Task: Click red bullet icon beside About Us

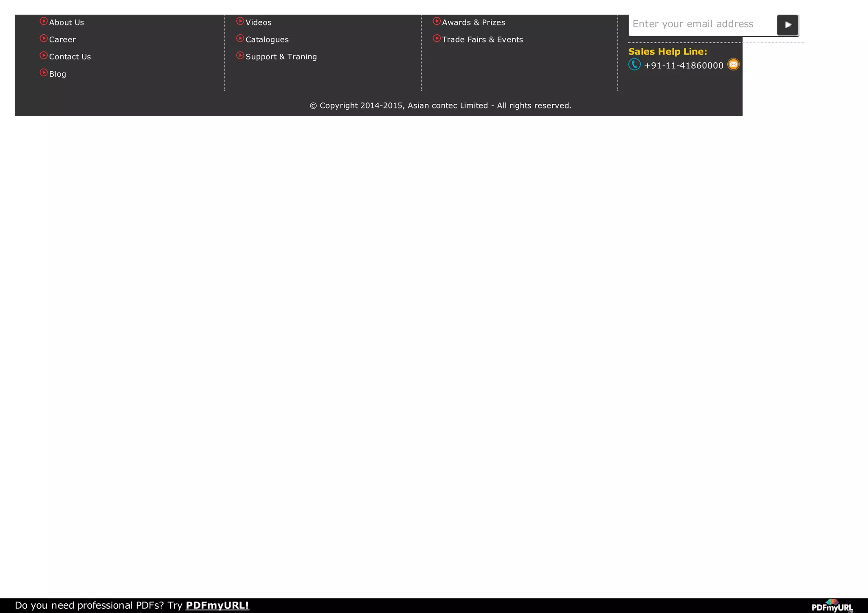Action: (x=43, y=21)
